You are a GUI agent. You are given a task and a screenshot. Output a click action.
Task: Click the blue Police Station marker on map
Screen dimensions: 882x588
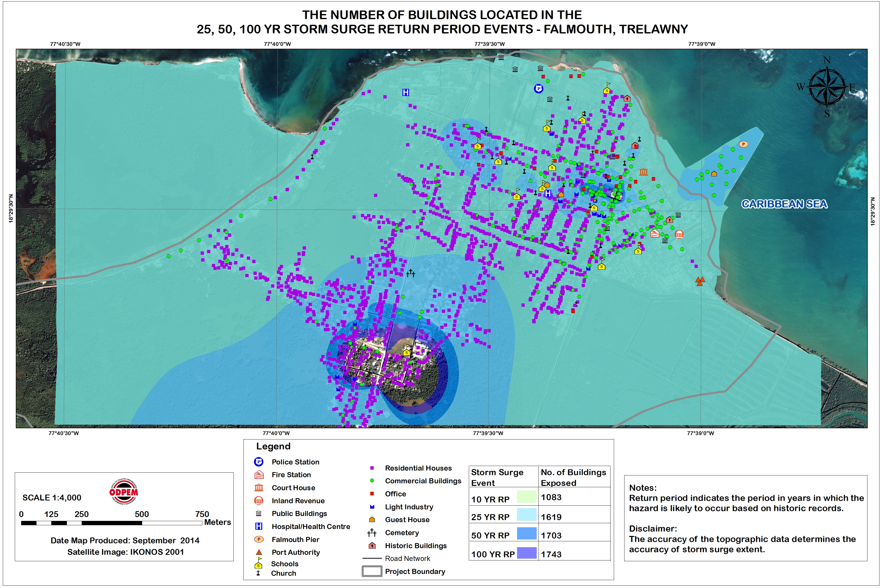[538, 89]
